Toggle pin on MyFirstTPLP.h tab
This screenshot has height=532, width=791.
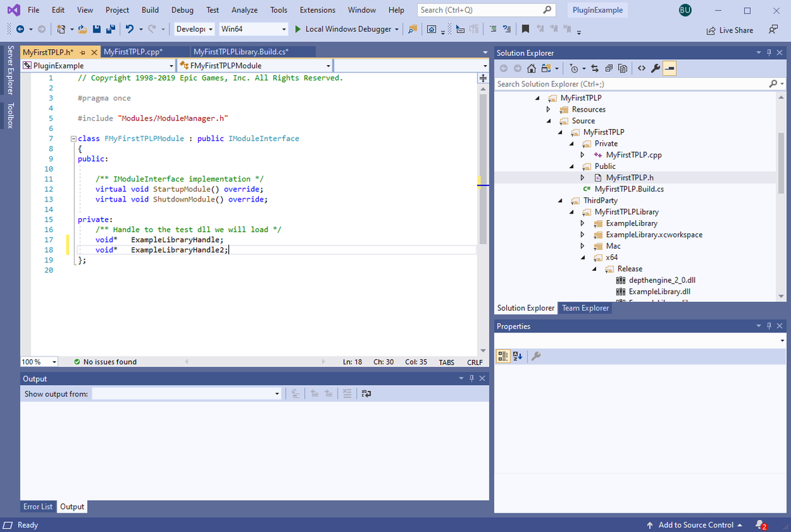pyautogui.click(x=82, y=53)
